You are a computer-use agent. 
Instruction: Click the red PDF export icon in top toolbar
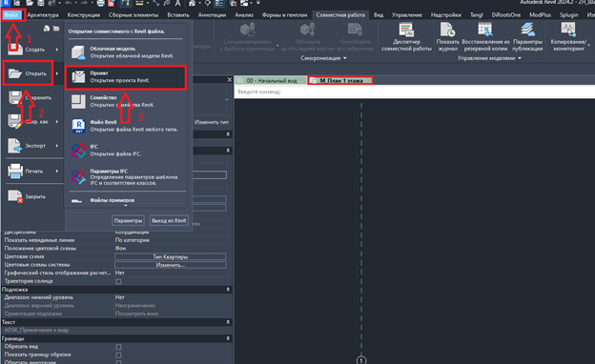[x=112, y=3]
